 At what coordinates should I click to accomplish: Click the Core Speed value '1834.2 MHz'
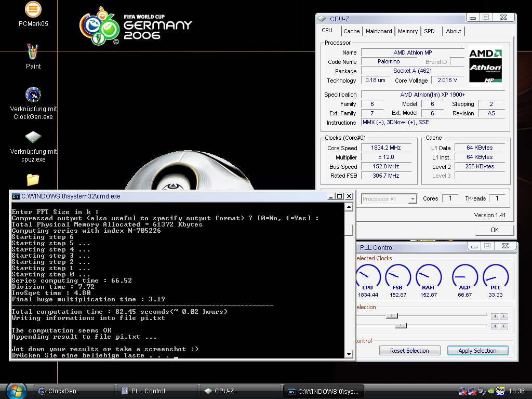click(x=386, y=148)
